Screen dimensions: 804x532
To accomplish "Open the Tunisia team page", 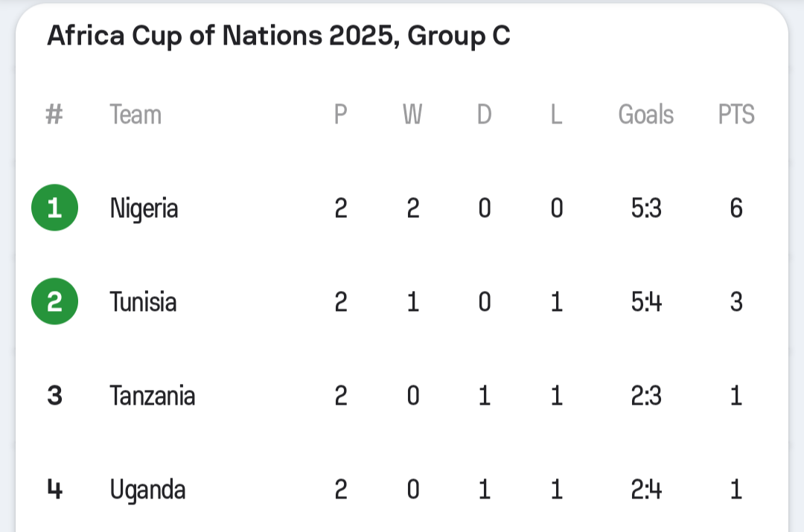I will [143, 302].
